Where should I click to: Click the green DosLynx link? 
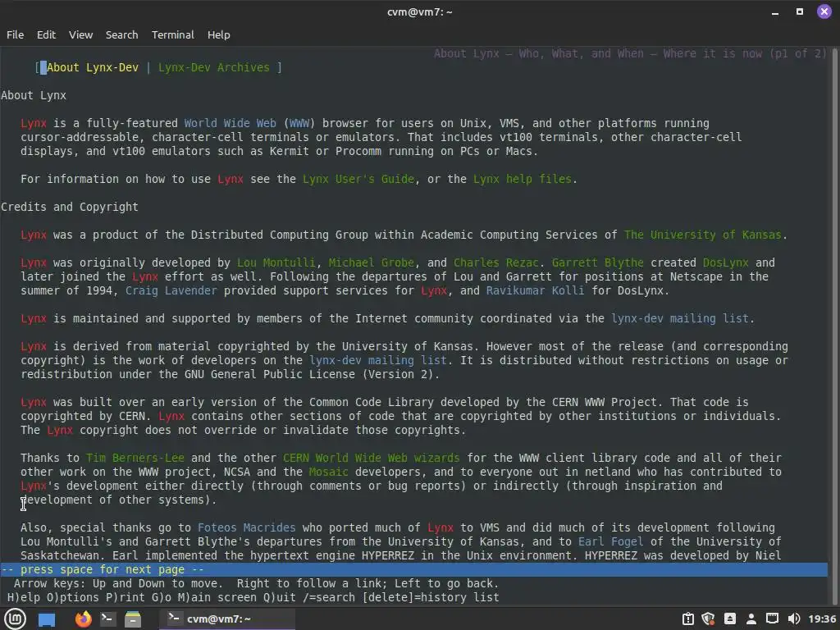click(x=725, y=262)
